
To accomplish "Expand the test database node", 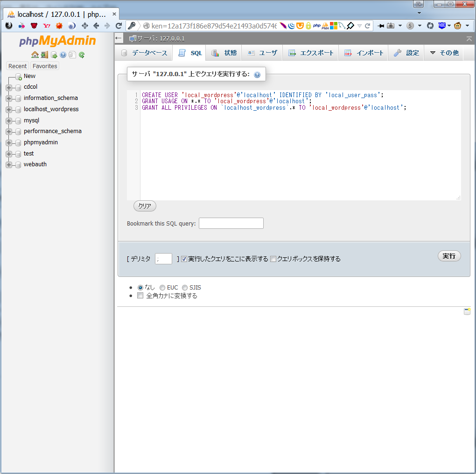I will click(9, 154).
